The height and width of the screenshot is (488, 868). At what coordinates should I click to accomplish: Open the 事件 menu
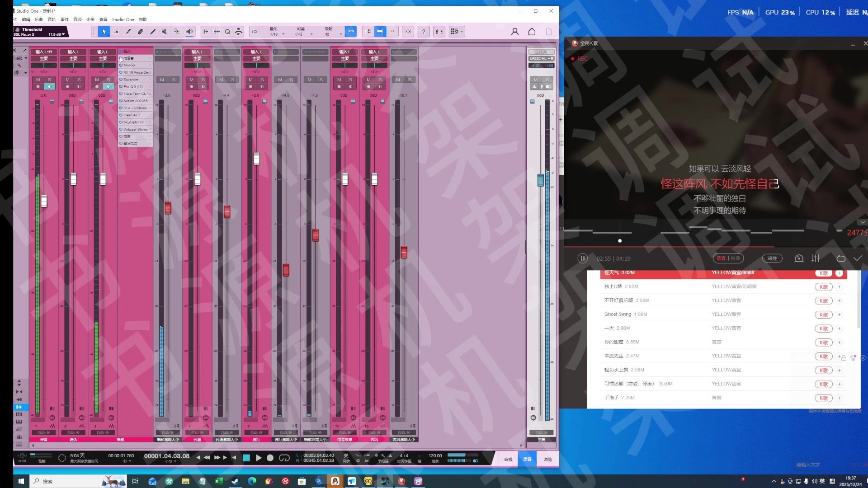point(65,19)
